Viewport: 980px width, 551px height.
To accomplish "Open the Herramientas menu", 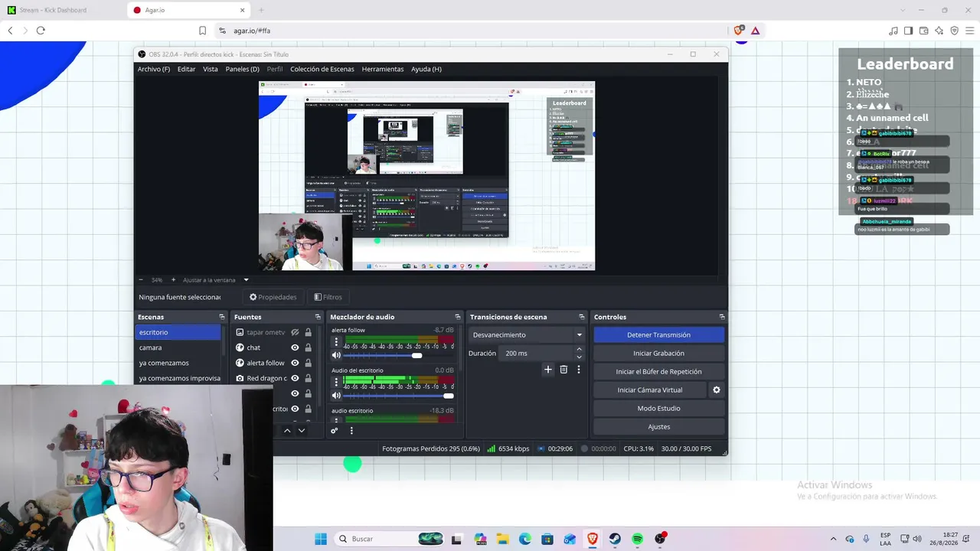I will 383,69.
